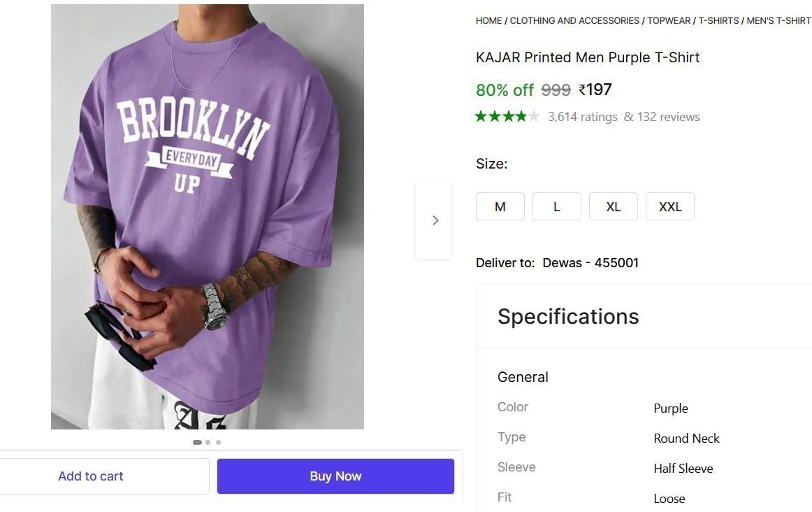This screenshot has height=512, width=812.
Task: Open the T-SHIRTS breadcrumb link
Action: click(x=718, y=20)
